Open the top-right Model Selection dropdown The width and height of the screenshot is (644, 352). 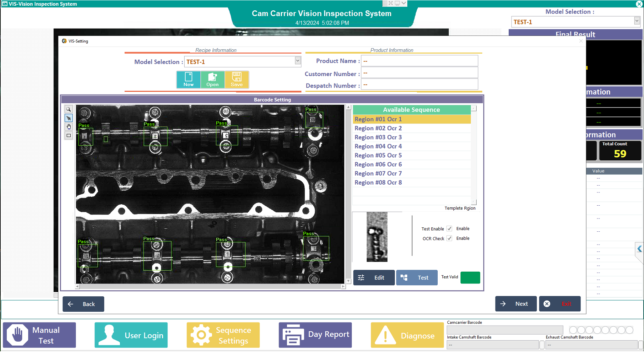click(637, 21)
